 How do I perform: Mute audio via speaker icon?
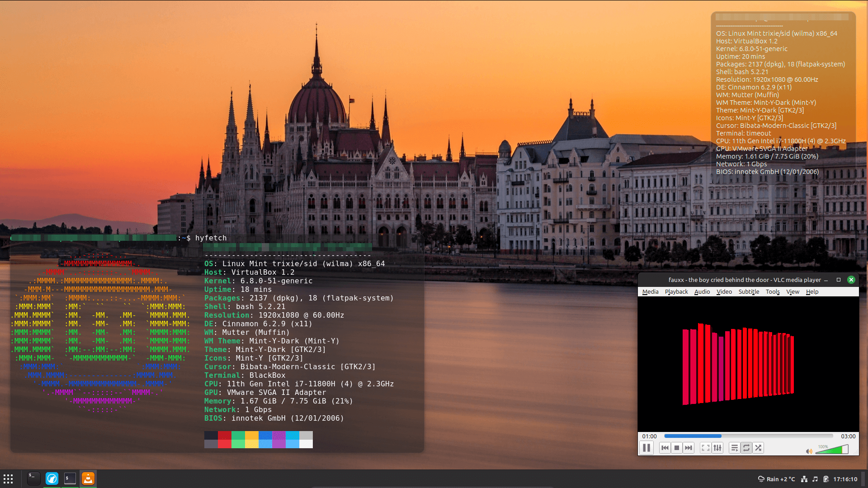(x=809, y=451)
